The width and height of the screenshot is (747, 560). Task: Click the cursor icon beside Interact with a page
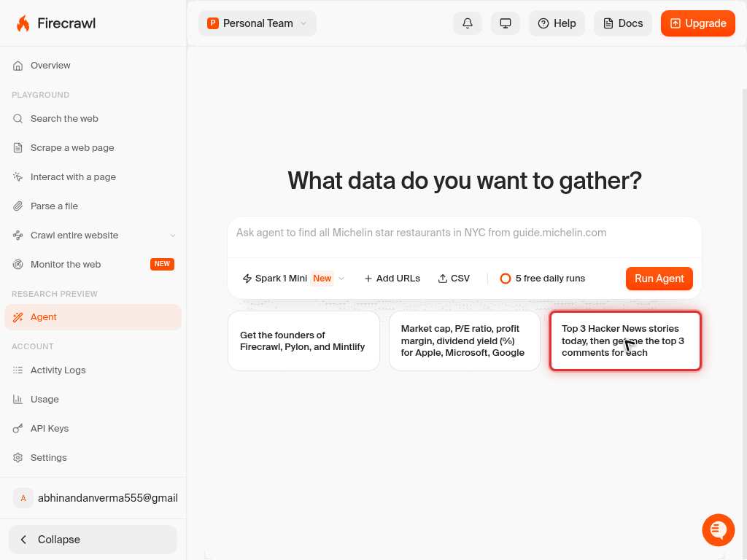18,176
